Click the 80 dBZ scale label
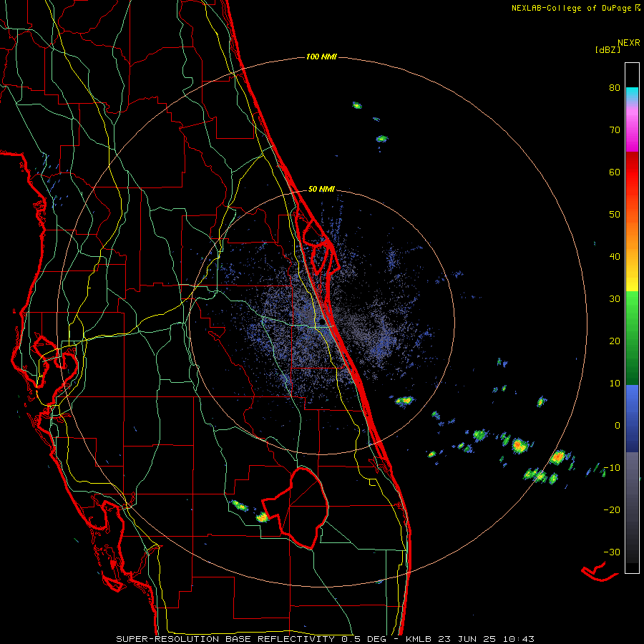 615,88
